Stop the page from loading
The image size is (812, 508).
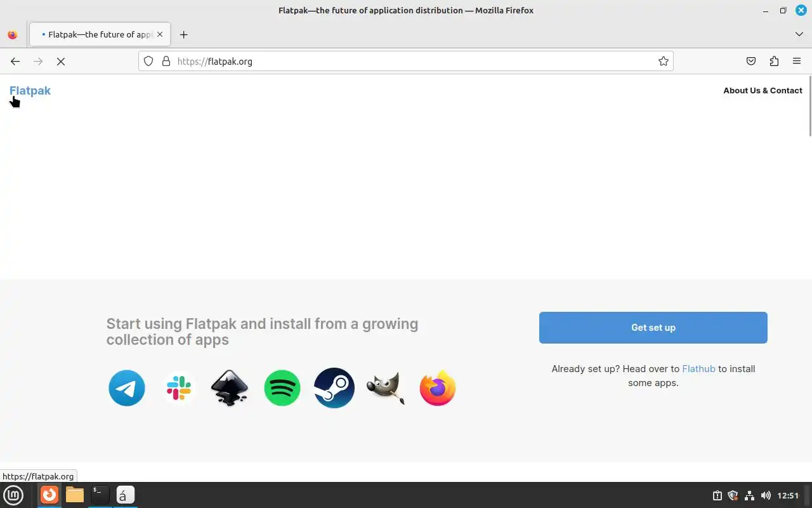point(61,61)
